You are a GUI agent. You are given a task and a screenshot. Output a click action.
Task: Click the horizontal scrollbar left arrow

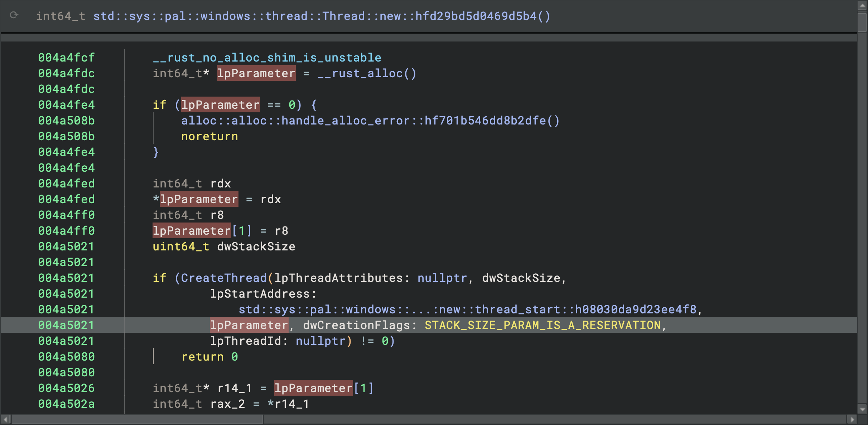(x=5, y=419)
